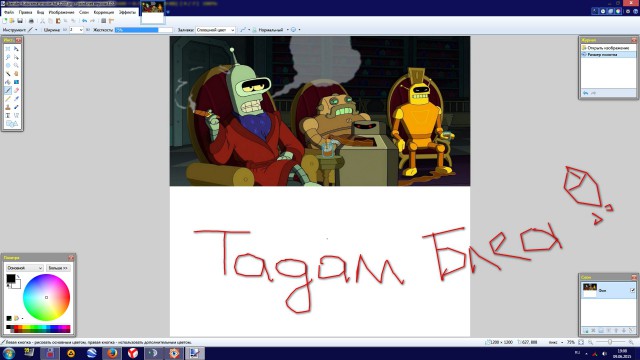Click the Жесткость hardness slider bar
The width and height of the screenshot is (640, 360).
point(144,30)
